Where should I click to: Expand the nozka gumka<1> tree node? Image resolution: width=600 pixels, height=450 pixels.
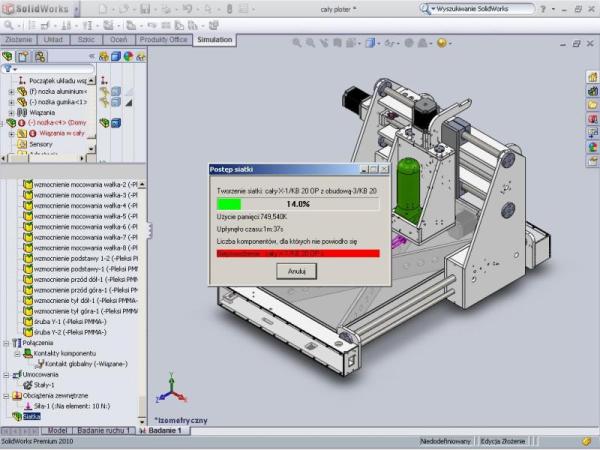[11, 102]
